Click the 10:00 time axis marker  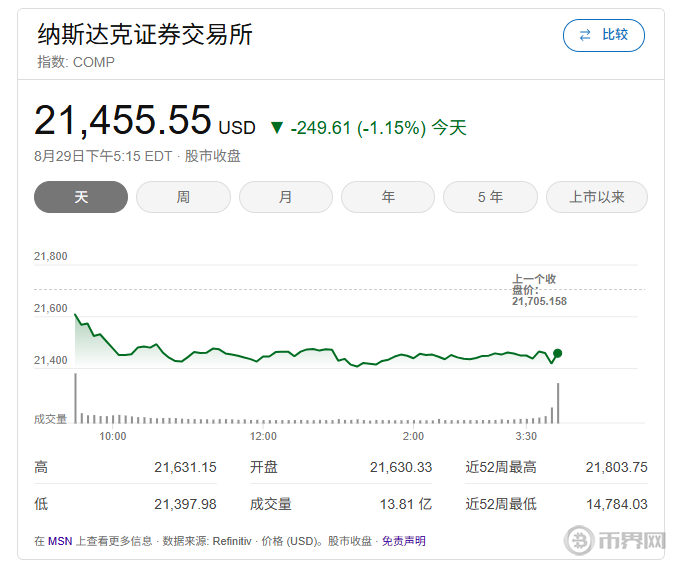coord(113,436)
